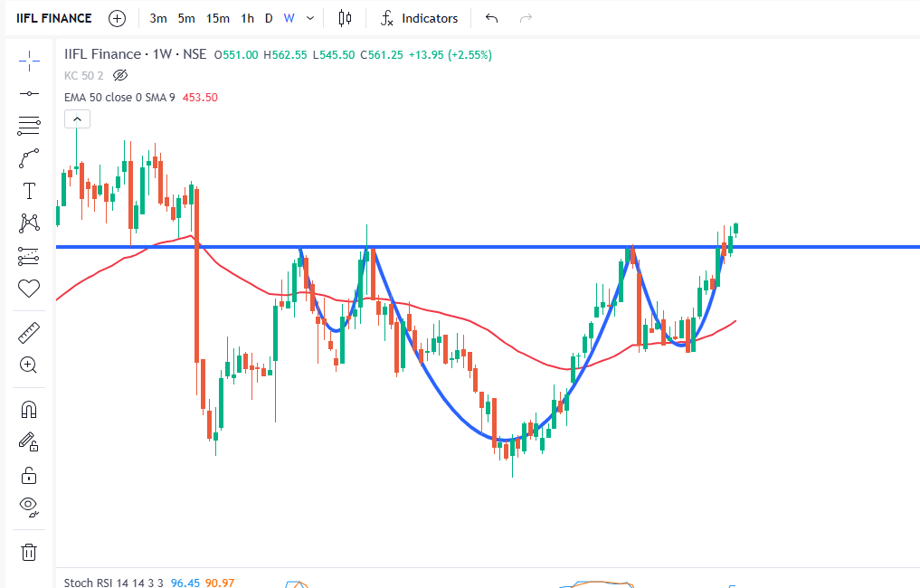Screen dimensions: 920x588
Task: Toggle visibility of the KC 50 2 indicator
Action: tap(120, 76)
